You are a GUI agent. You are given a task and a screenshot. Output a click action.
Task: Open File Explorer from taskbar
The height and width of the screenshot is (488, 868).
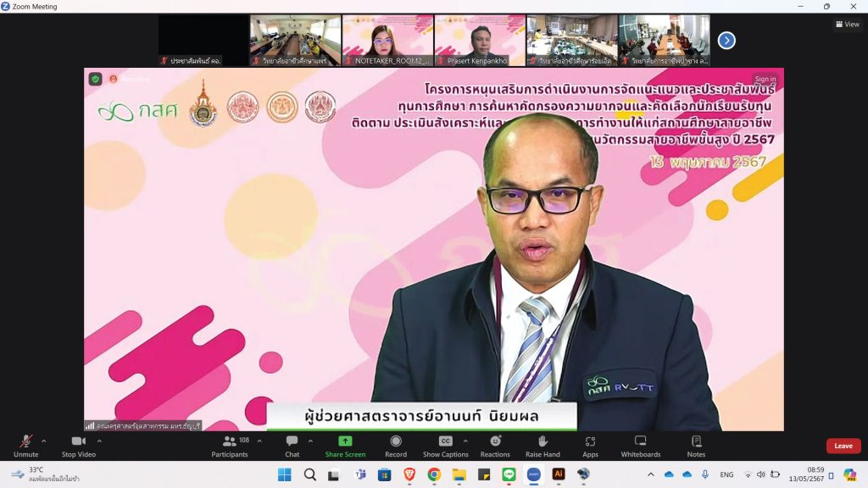(x=459, y=474)
